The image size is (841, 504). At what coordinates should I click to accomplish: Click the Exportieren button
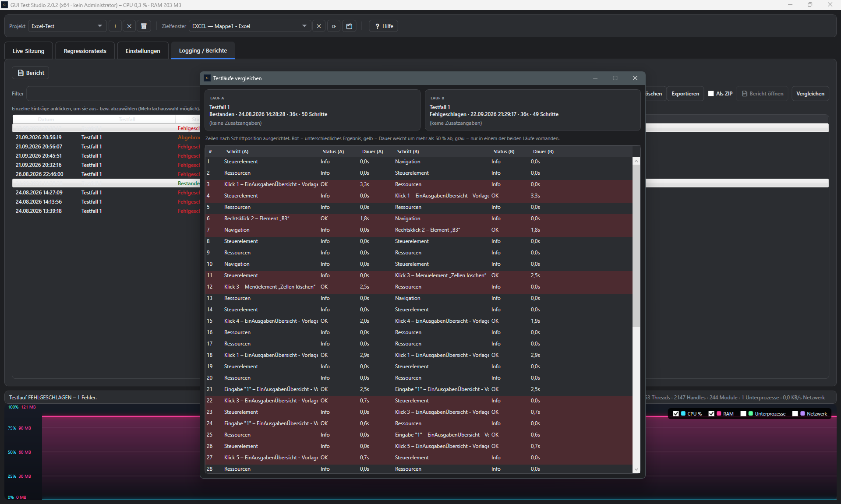[685, 94]
